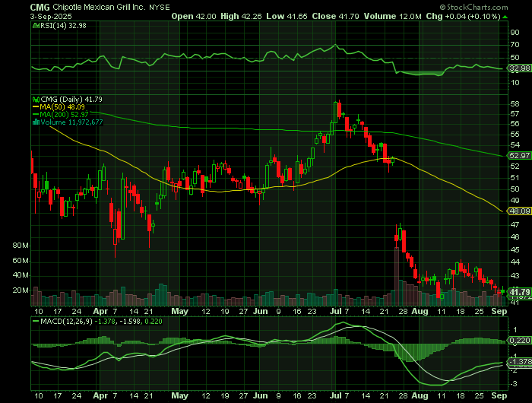Click the Aug marker on the price panel date axis
The width and height of the screenshot is (532, 403).
coord(420,311)
